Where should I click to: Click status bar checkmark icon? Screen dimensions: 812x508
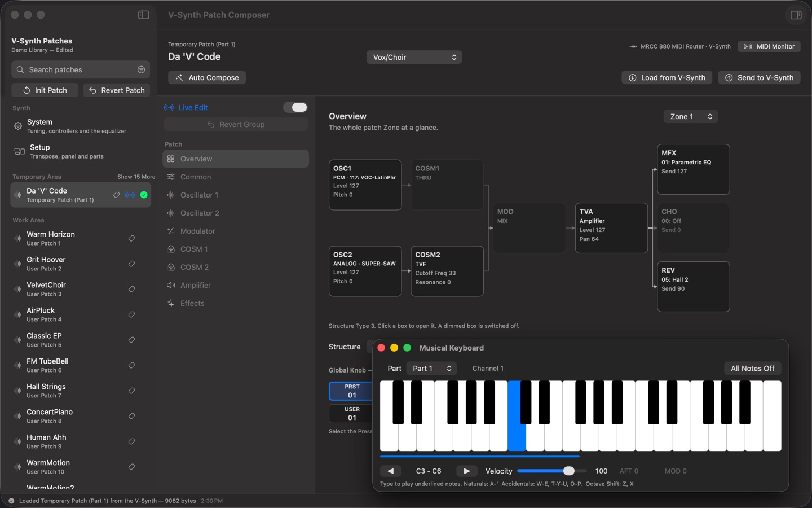(x=11, y=501)
